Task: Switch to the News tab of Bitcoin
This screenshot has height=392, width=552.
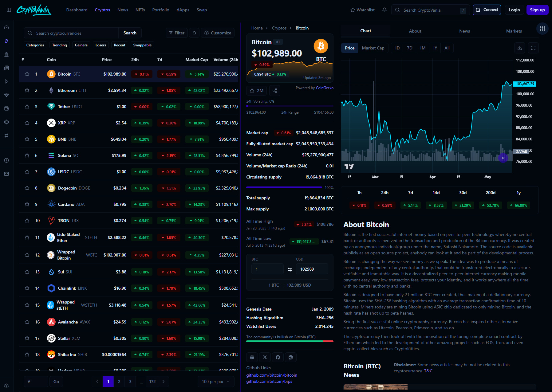Action: click(x=464, y=31)
